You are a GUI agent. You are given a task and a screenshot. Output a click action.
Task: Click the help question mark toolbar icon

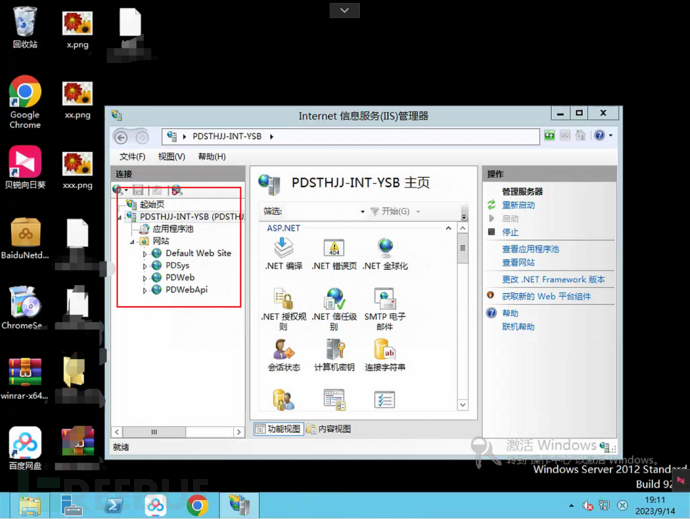599,135
